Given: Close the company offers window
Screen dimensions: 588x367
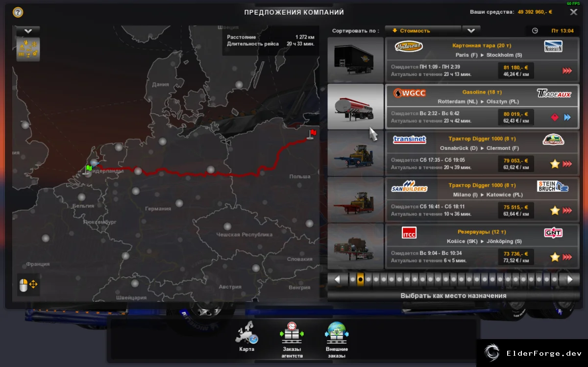Looking at the screenshot, I should (x=573, y=12).
